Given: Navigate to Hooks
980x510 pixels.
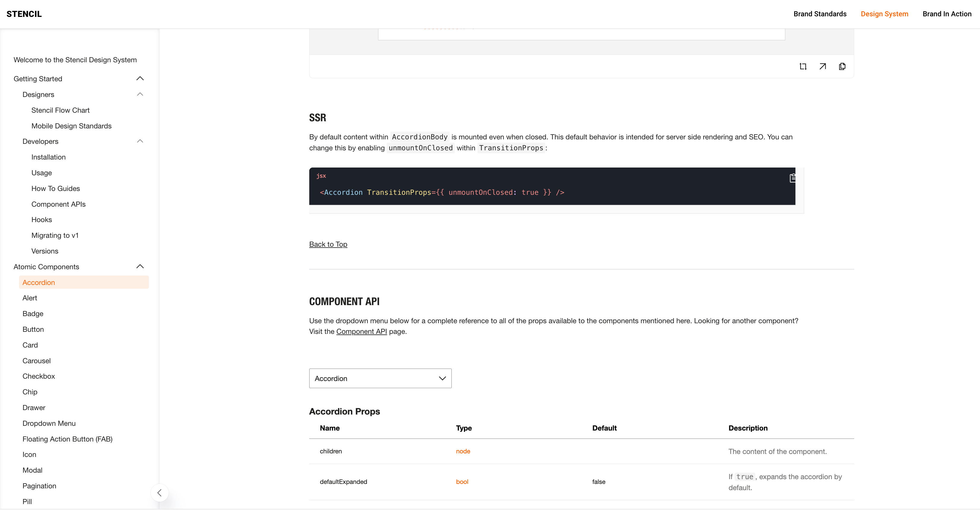Looking at the screenshot, I should (42, 220).
